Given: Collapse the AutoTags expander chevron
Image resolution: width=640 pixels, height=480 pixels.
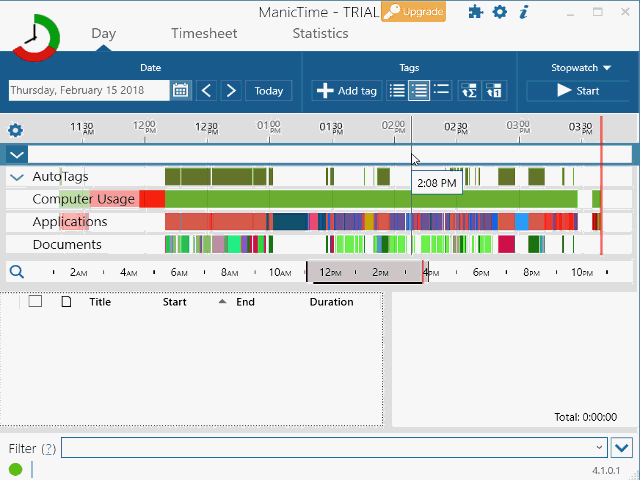Looking at the screenshot, I should click(x=17, y=177).
